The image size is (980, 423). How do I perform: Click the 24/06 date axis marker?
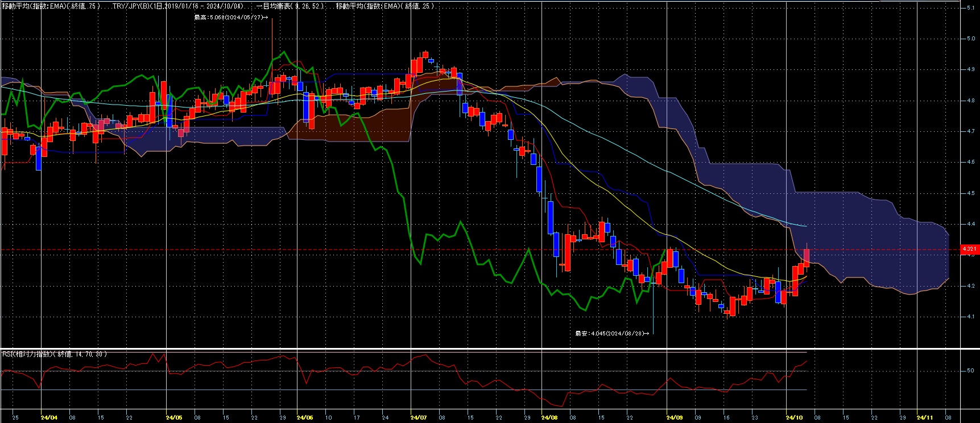[x=305, y=417]
